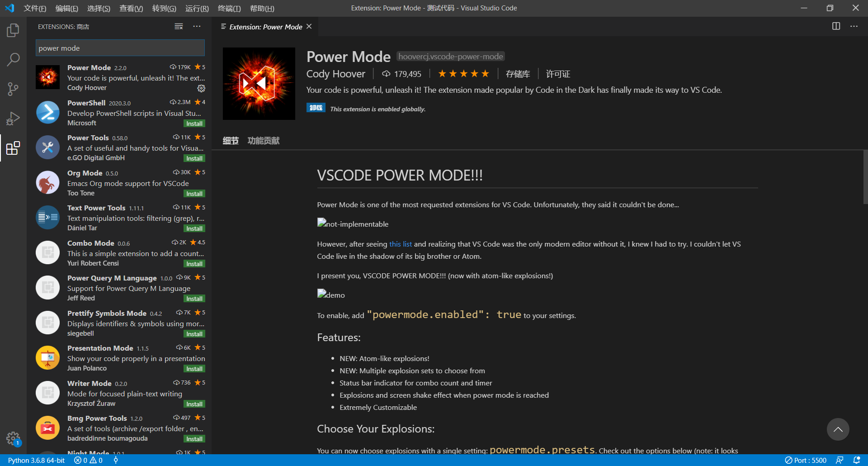Click the Text Power Tools icon
The width and height of the screenshot is (868, 466).
coord(47,218)
